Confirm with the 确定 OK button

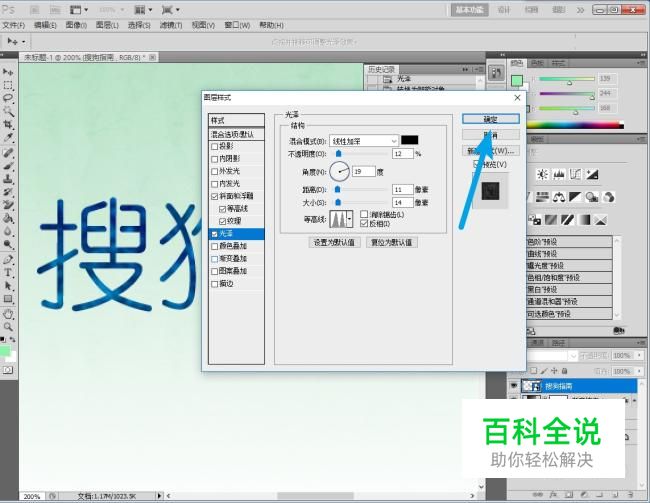click(x=491, y=119)
